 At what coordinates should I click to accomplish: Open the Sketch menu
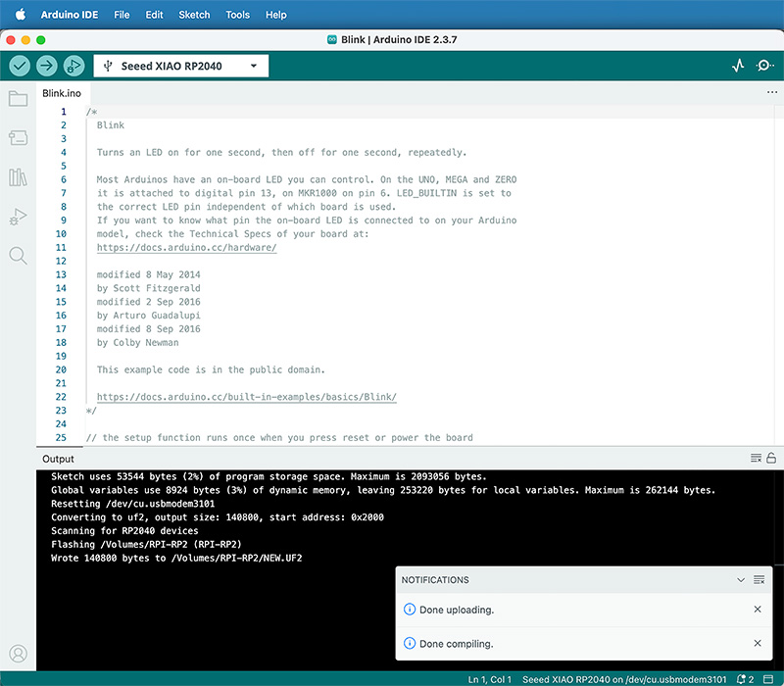194,15
